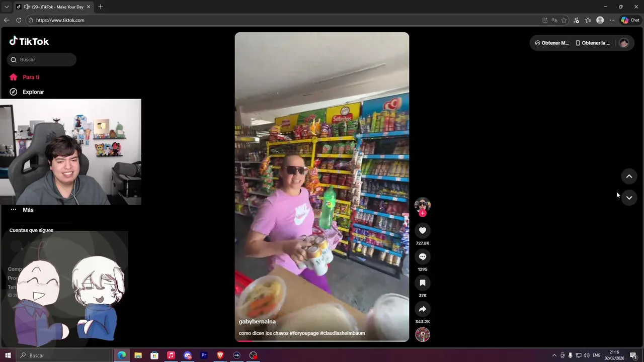Follow gabybernalna with the red plus badge
Screen dimensions: 644x362
[x=423, y=213]
